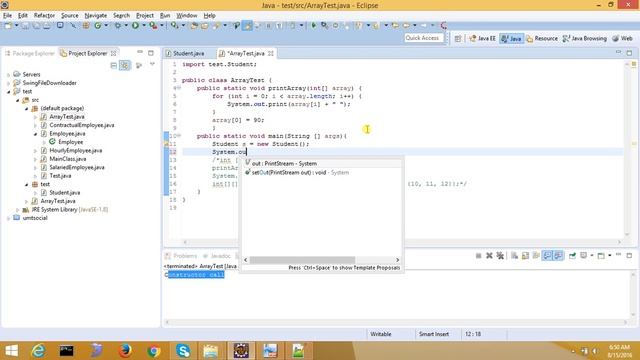Toggle Scroll Lock in console toolbar
The width and height of the screenshot is (640, 360).
tap(525, 256)
